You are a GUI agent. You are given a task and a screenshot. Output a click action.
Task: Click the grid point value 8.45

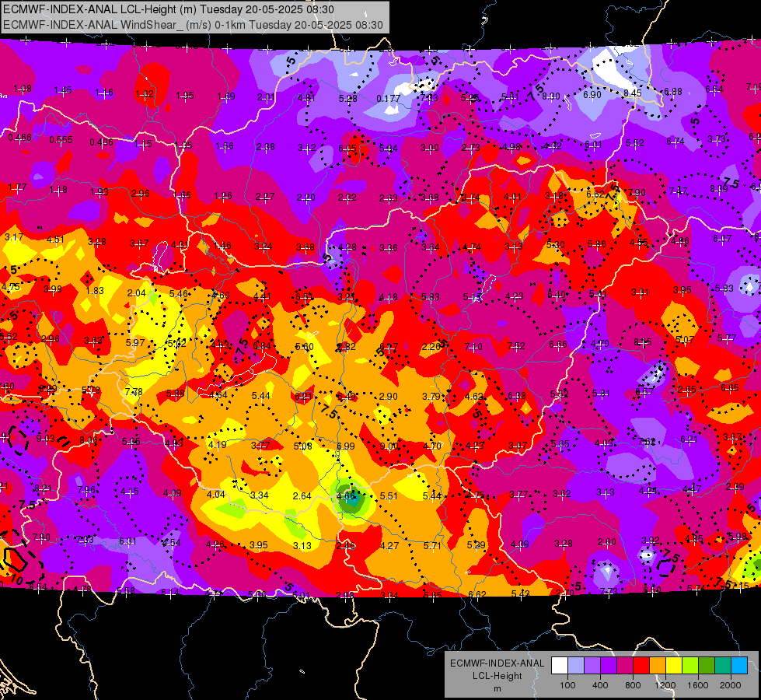click(x=633, y=93)
